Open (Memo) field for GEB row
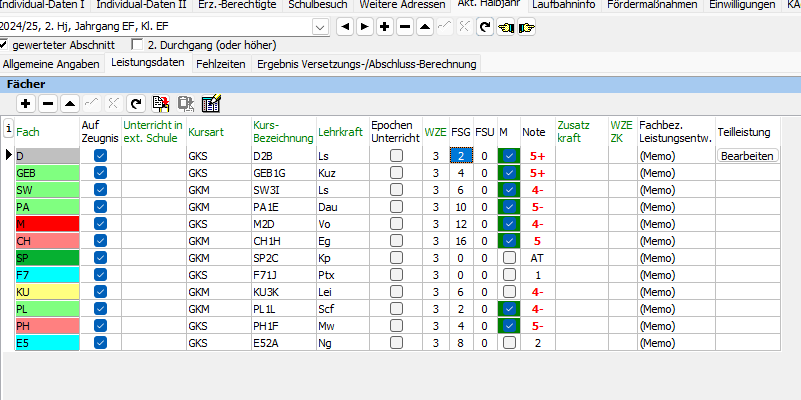This screenshot has height=400, width=801. [676, 173]
